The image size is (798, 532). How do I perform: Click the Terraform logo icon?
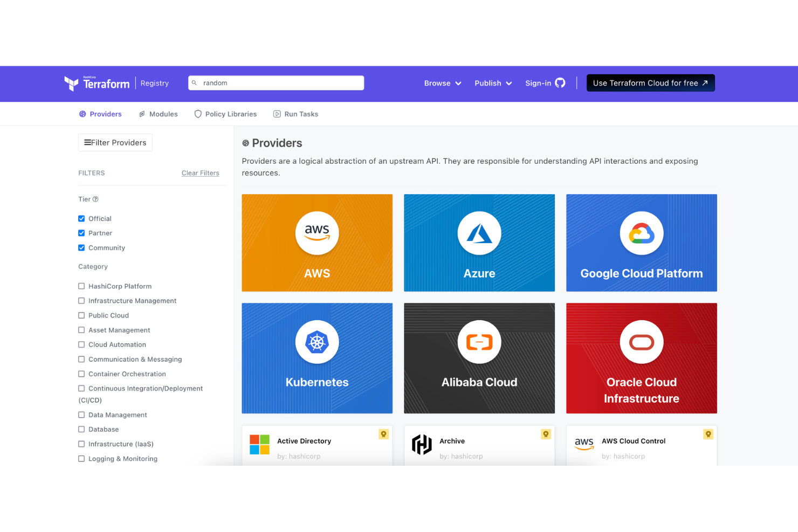71,84
